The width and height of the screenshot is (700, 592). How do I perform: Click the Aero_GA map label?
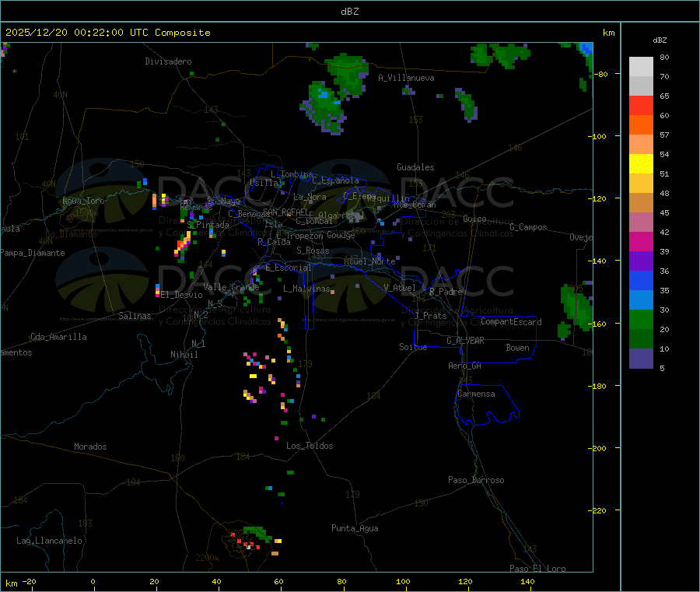tap(465, 366)
